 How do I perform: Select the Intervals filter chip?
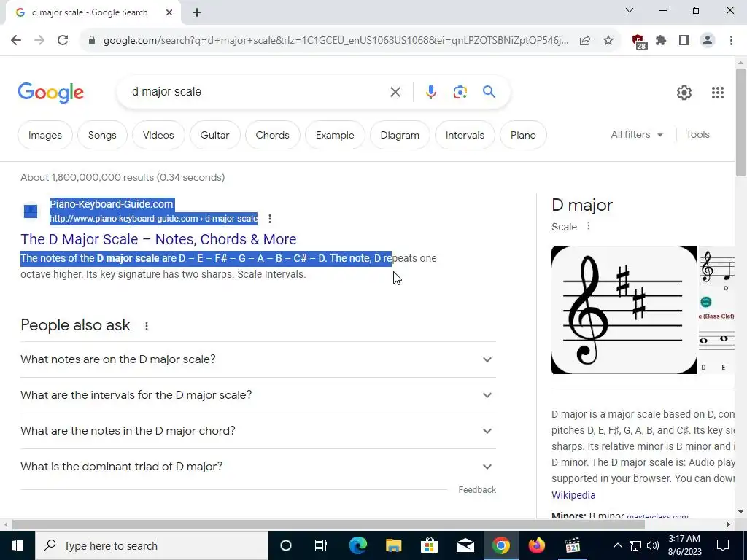point(465,135)
